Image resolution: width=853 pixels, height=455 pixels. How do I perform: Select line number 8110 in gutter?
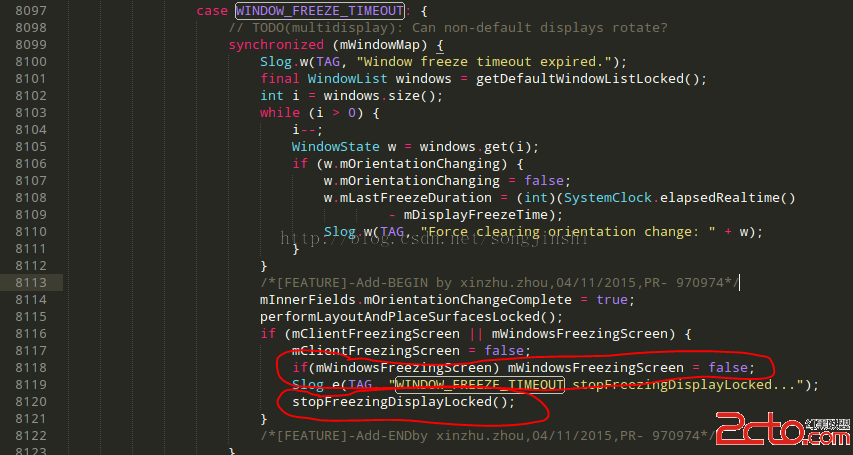[31, 232]
